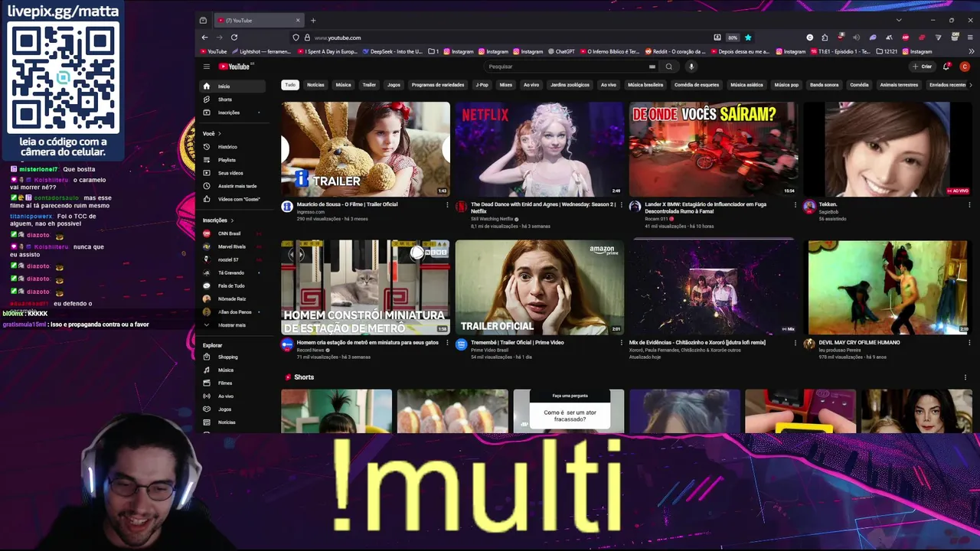Screen dimensions: 980x551
Task: Open Música in Explorar section
Action: click(233, 370)
